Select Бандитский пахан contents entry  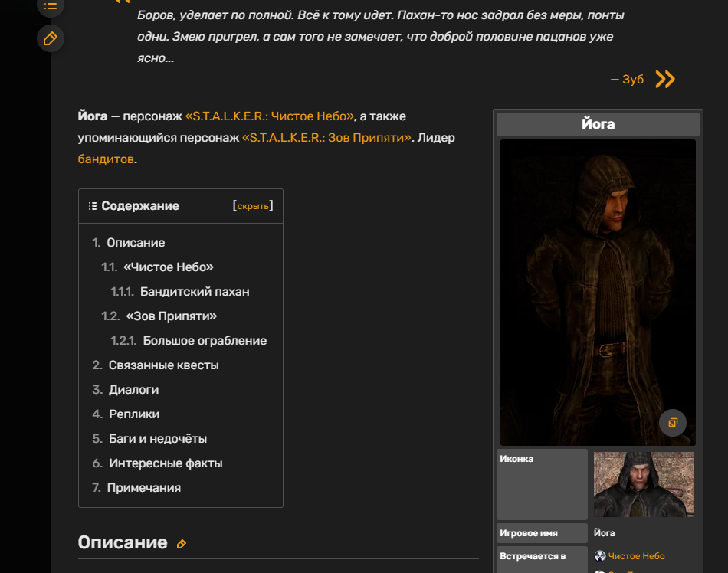(195, 292)
